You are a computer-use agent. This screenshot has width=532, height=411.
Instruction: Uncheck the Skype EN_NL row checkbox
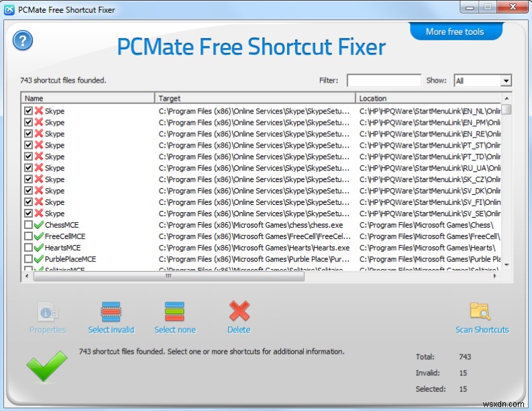tap(28, 111)
